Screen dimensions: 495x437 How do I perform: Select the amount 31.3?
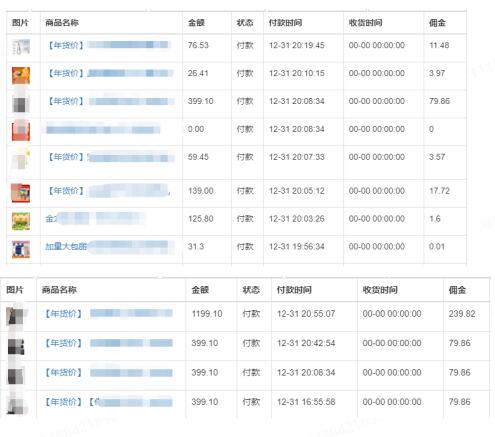[196, 247]
